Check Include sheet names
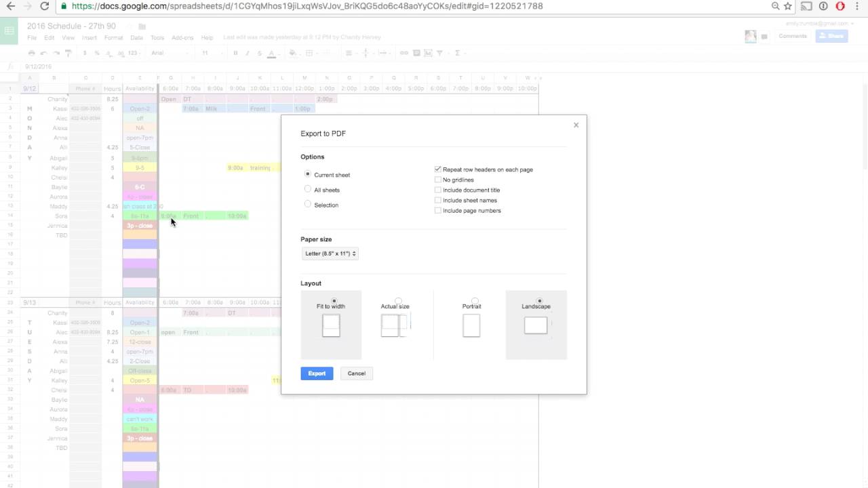The image size is (868, 488). coord(437,200)
